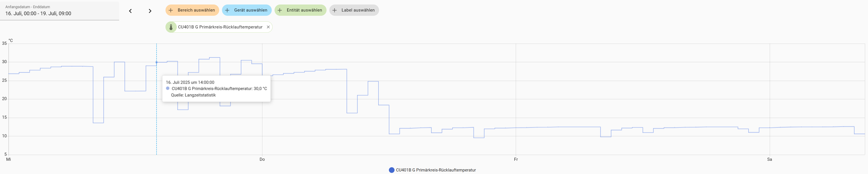Remove the CU401B Primärkreis-Rücklauftemperatur entity chip
Screen dimensions: 868x174
268,27
